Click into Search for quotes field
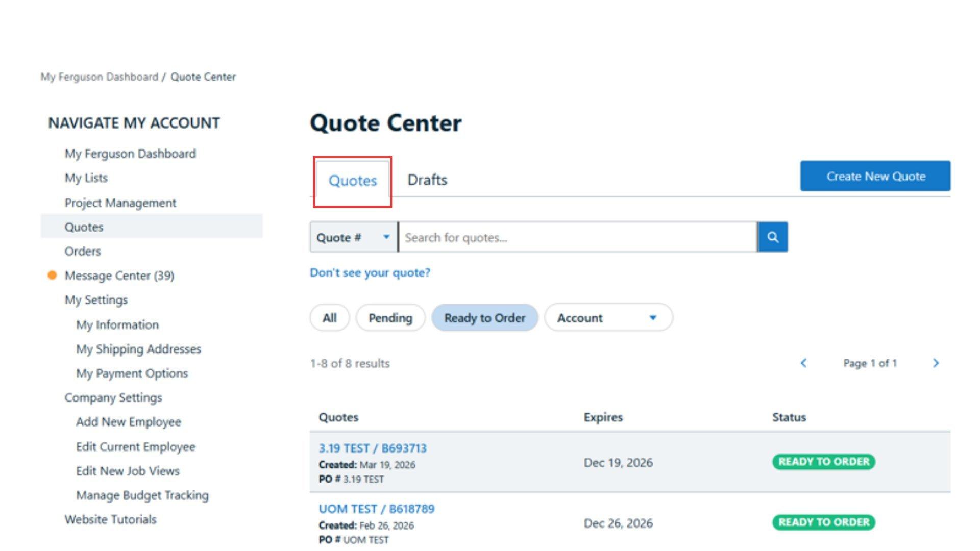Image resolution: width=980 pixels, height=551 pixels. 577,237
